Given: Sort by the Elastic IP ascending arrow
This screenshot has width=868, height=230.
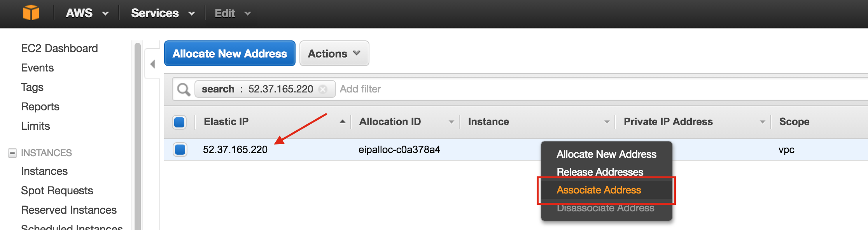Looking at the screenshot, I should click(x=342, y=122).
